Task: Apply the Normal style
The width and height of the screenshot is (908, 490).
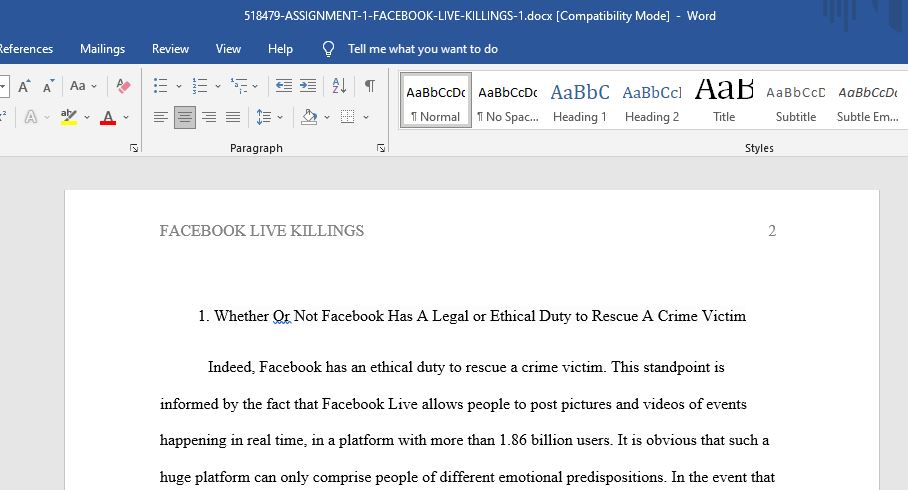Action: click(435, 101)
